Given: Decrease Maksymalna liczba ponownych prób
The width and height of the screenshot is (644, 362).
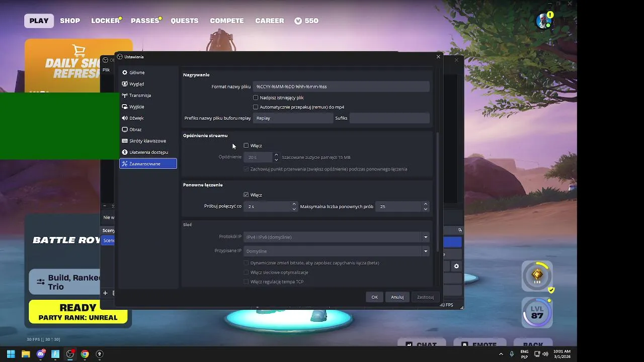Looking at the screenshot, I should (426, 209).
